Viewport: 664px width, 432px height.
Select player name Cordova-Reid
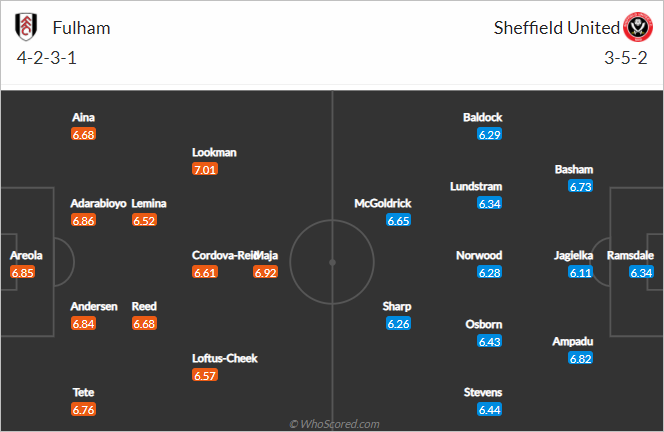(x=224, y=255)
